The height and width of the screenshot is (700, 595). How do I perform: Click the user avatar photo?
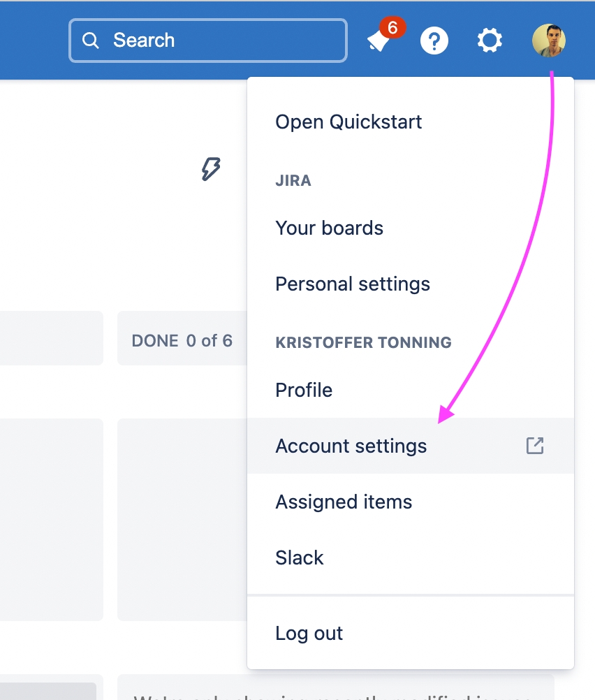[x=548, y=40]
